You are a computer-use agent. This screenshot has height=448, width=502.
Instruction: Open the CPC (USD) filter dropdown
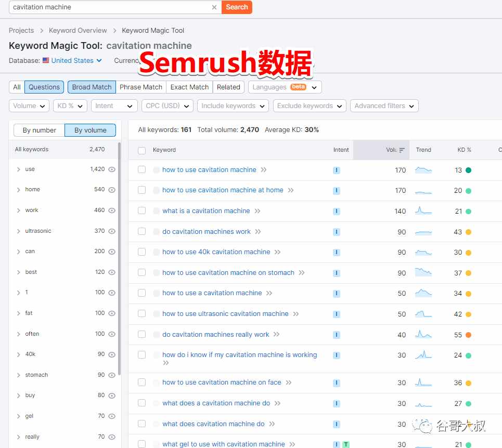(x=168, y=106)
